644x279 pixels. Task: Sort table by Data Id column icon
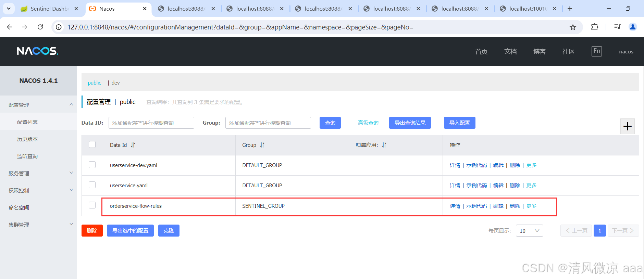[133, 145]
